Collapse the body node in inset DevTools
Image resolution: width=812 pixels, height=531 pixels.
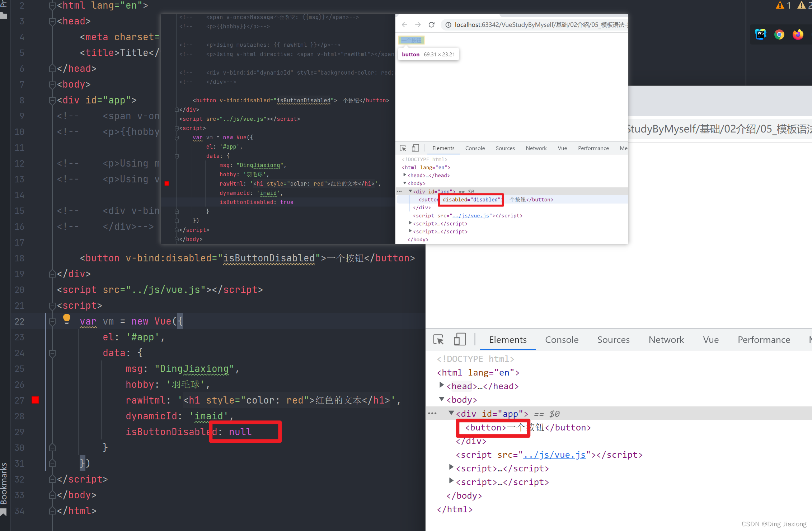point(405,183)
